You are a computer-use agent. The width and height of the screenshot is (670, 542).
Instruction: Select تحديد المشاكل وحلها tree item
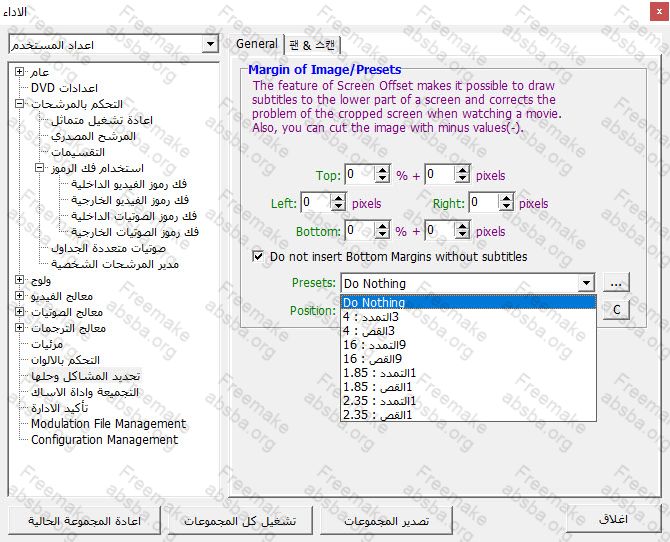coord(85,376)
